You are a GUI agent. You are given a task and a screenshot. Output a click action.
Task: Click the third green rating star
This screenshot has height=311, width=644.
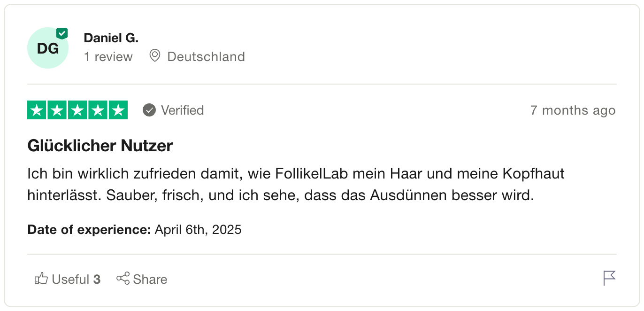click(x=77, y=110)
